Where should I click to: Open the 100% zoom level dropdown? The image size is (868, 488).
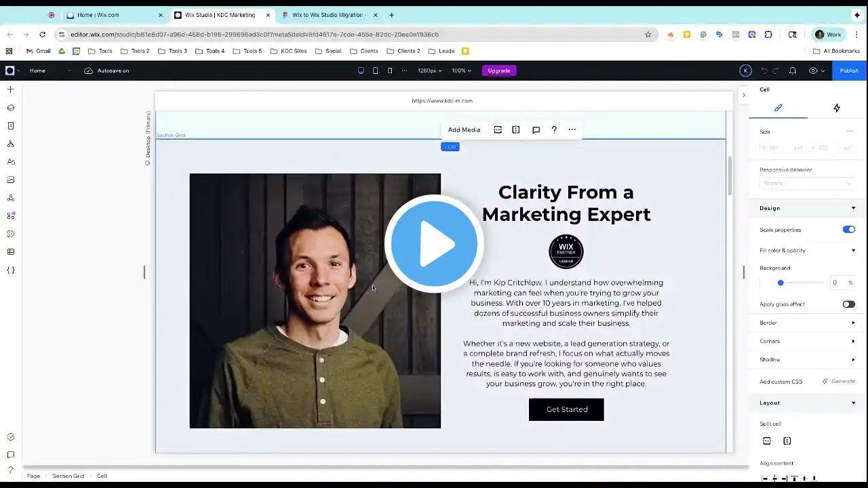(461, 70)
